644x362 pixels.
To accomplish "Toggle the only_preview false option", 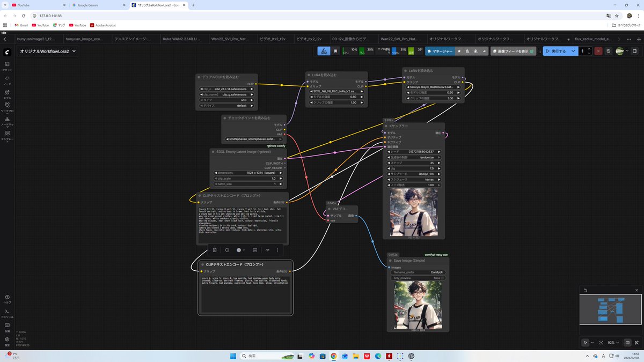I will pyautogui.click(x=418, y=278).
